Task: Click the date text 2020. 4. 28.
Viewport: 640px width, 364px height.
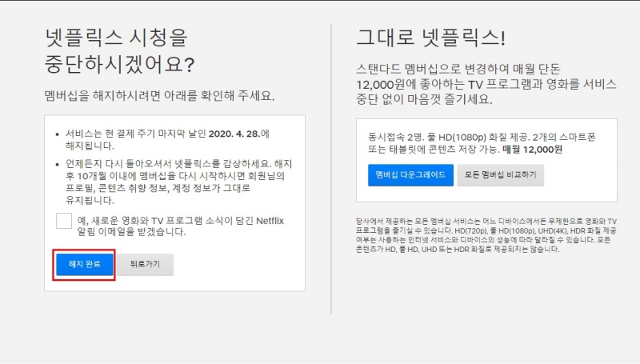Action: point(234,134)
